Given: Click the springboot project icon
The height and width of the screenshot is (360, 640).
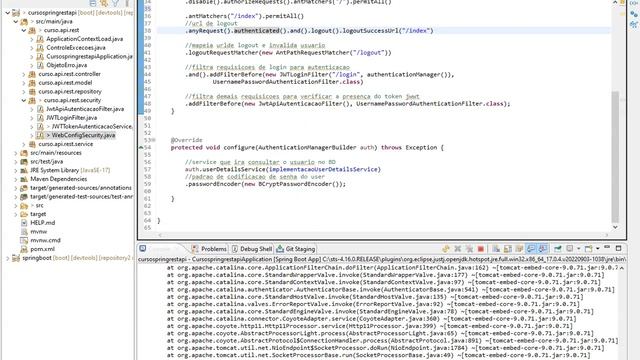Looking at the screenshot, I should (x=16, y=258).
